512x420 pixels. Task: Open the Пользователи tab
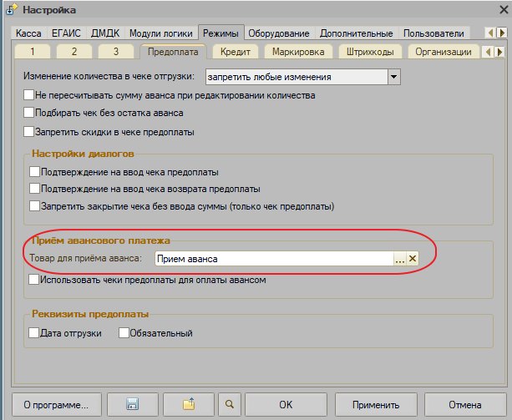click(x=433, y=33)
